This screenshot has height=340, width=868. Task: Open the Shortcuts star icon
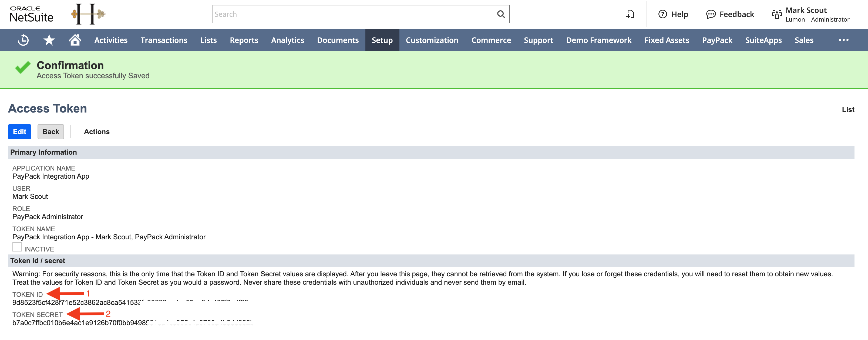pyautogui.click(x=49, y=40)
